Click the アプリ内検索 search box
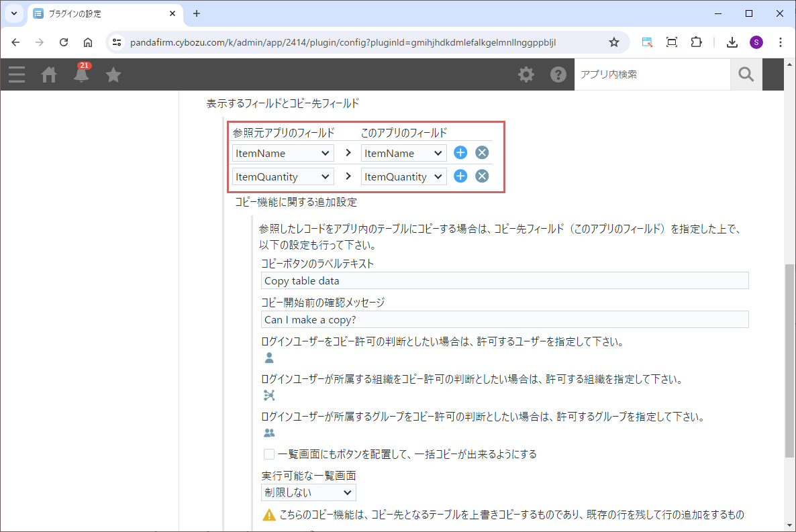Screen dimensions: 796x532 (652, 74)
